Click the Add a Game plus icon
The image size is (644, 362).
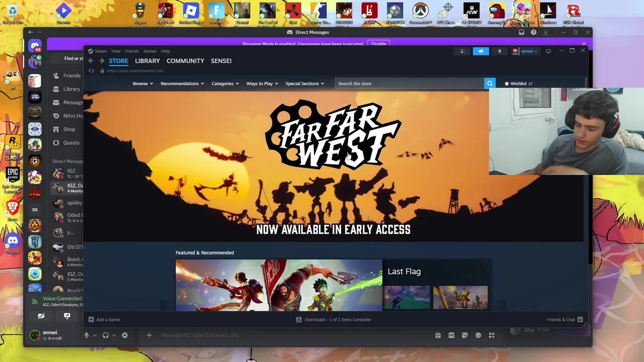[x=91, y=320]
